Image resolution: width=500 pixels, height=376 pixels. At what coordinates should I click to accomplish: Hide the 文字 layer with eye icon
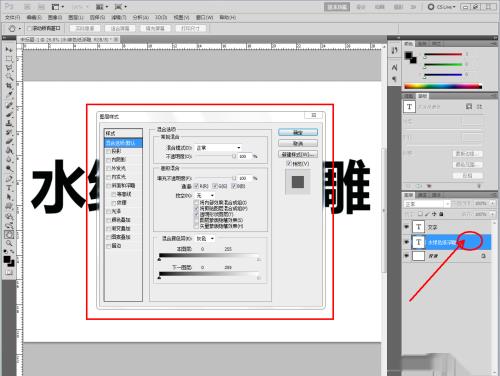pyautogui.click(x=406, y=227)
